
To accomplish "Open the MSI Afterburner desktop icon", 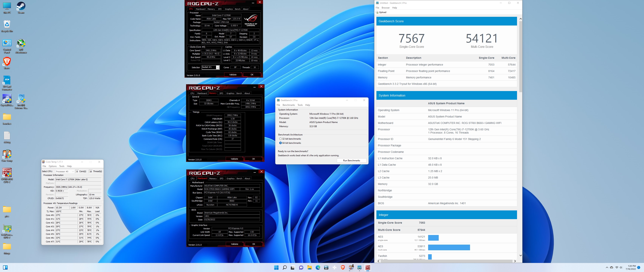I will click(21, 46).
